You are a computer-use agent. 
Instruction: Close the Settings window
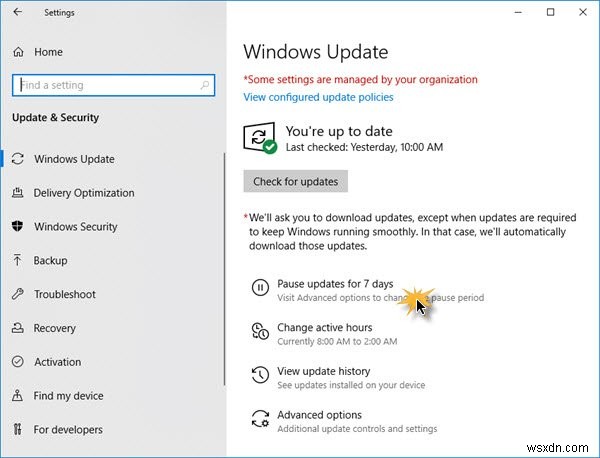583,12
